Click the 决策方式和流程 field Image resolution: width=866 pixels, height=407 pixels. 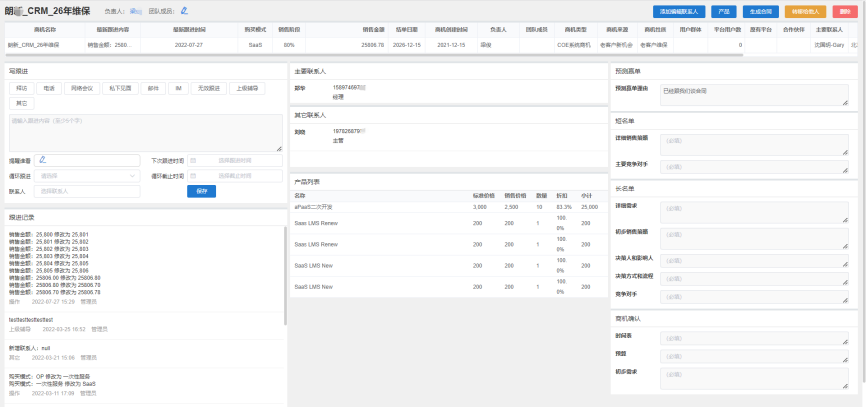(754, 279)
